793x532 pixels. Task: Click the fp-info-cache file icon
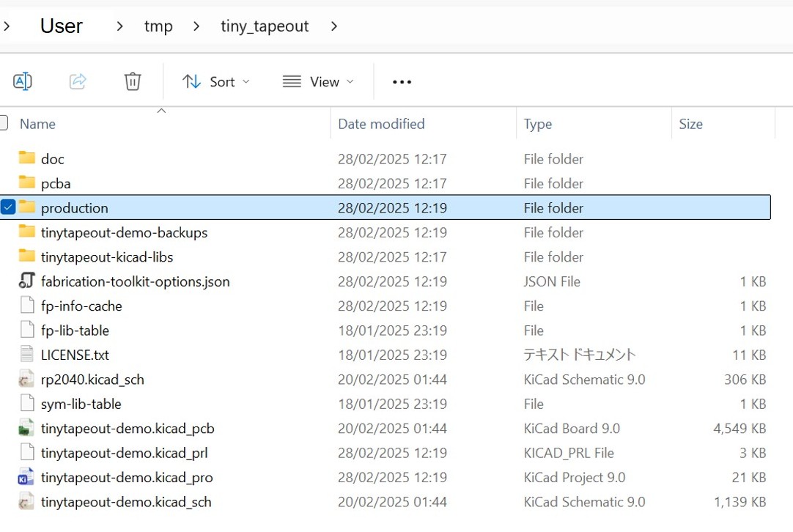[27, 305]
